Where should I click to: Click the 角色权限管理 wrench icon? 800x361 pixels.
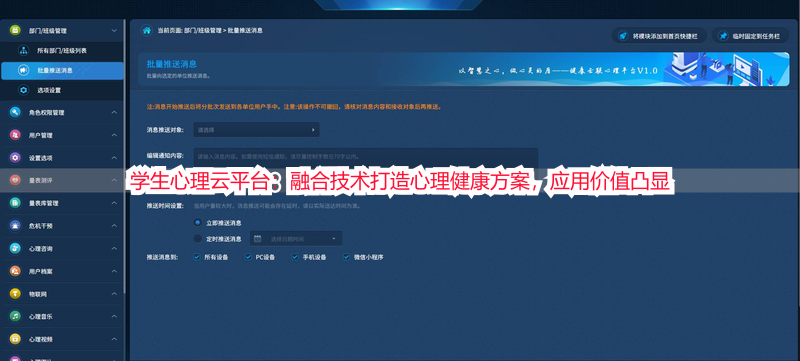pos(15,112)
